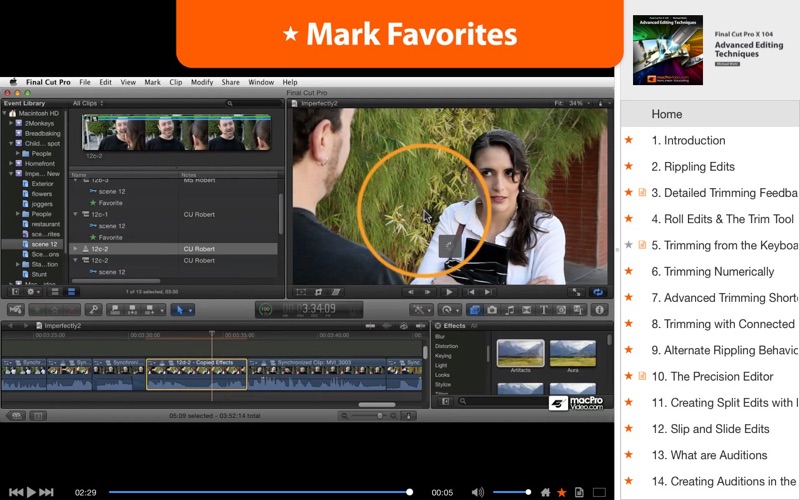This screenshot has height=500, width=800.
Task: Click the home icon in the player bar
Action: point(545,492)
